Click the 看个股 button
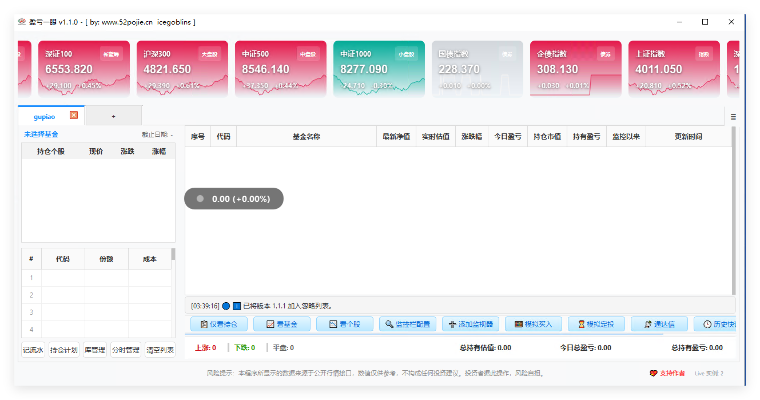The width and height of the screenshot is (760, 400). coord(345,324)
